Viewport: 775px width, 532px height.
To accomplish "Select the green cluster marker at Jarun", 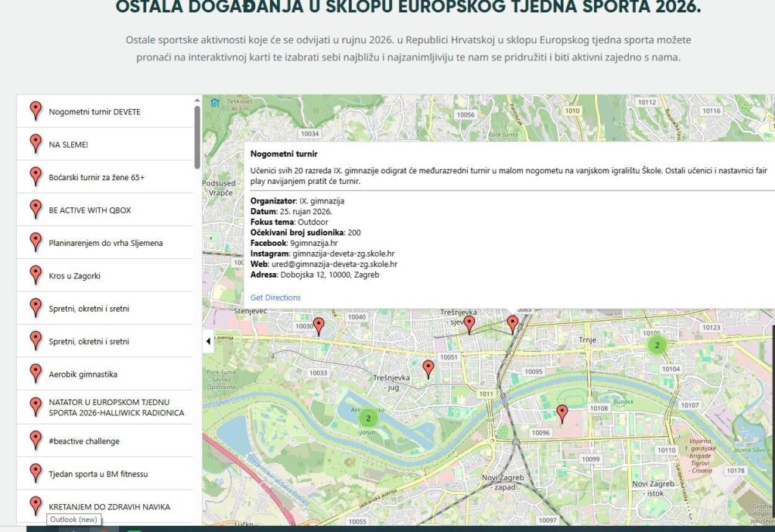I will [x=368, y=418].
